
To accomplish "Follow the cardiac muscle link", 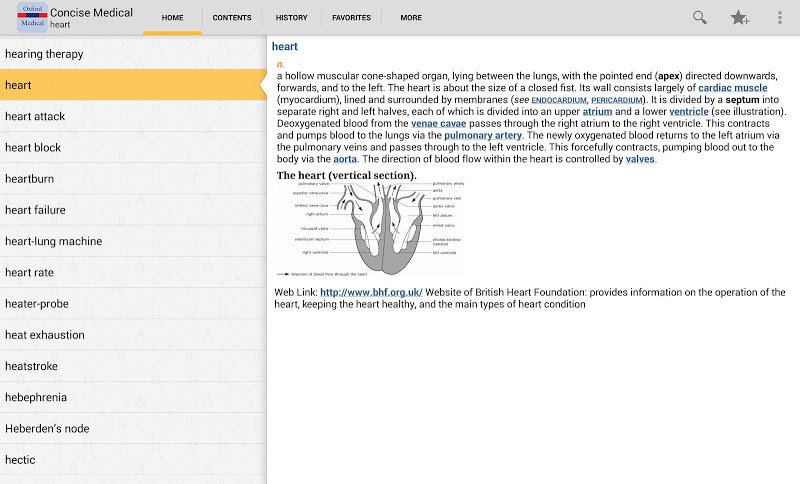I will pos(732,88).
